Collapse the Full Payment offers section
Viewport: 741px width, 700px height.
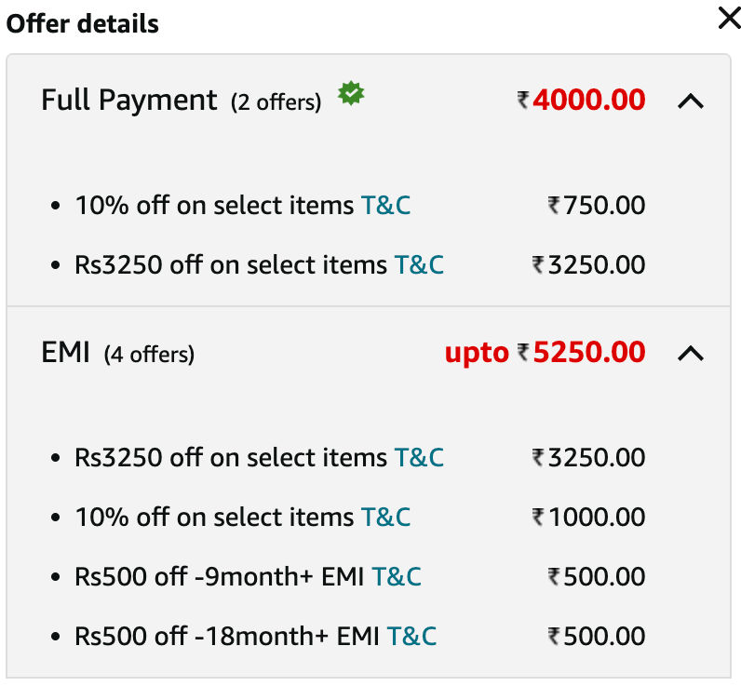[x=691, y=101]
